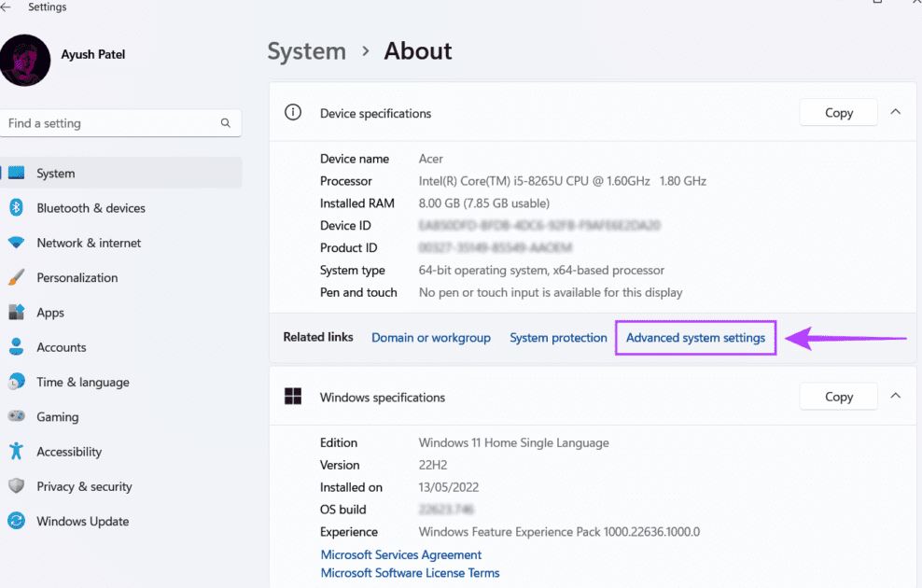922x588 pixels.
Task: Click the Pen and touch value text
Action: point(551,293)
